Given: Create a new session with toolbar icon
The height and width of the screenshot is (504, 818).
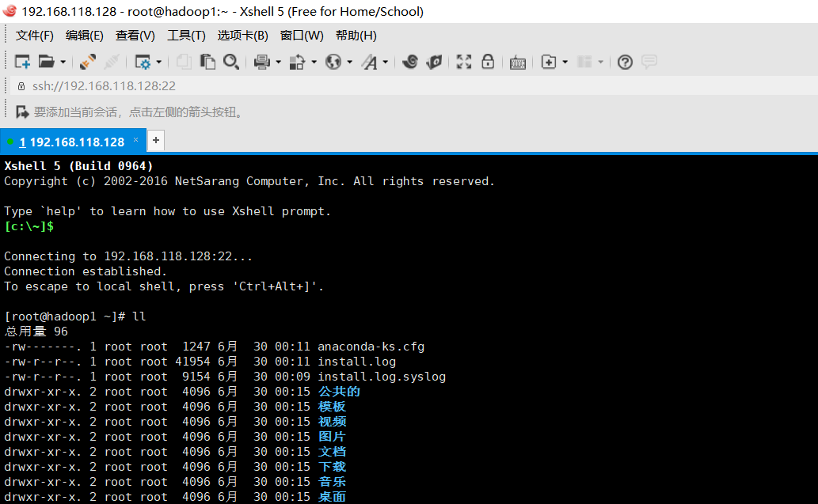Looking at the screenshot, I should pos(22,62).
